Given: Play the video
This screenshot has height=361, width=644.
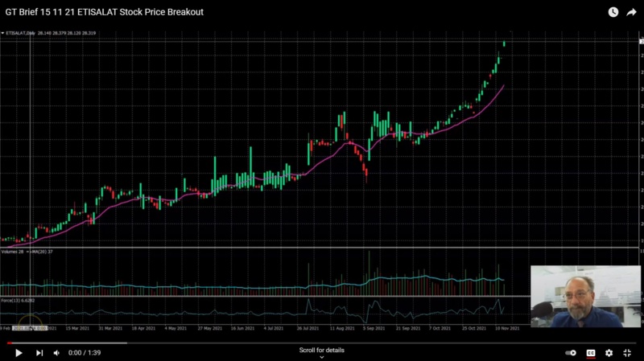Looking at the screenshot, I should 19,353.
